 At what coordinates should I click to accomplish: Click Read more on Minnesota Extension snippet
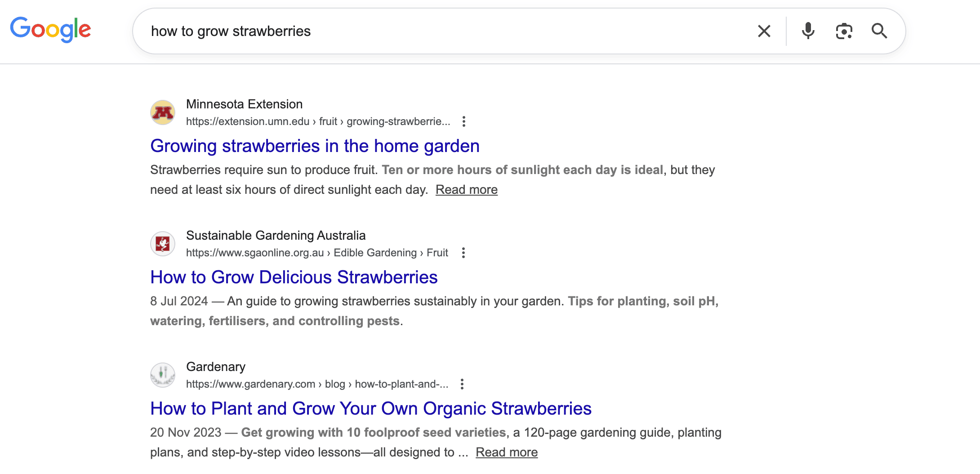[466, 190]
